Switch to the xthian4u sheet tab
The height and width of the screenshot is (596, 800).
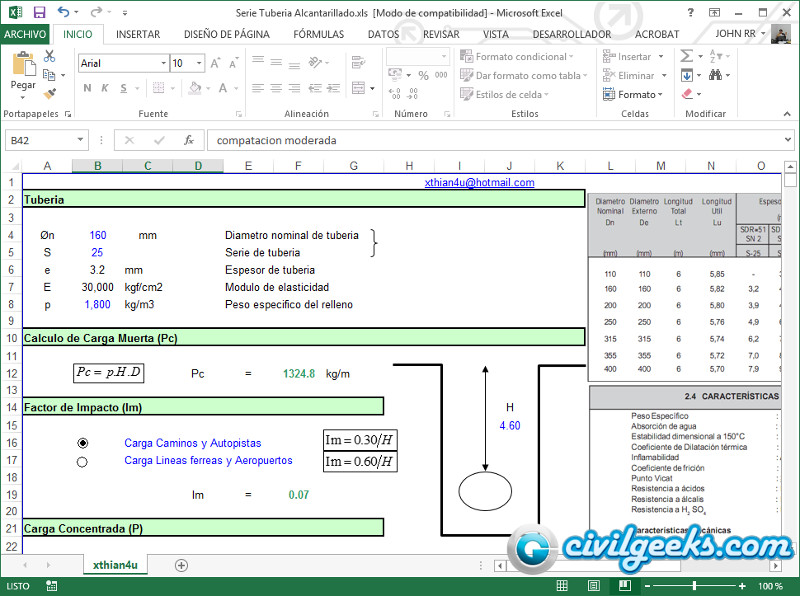(x=114, y=565)
